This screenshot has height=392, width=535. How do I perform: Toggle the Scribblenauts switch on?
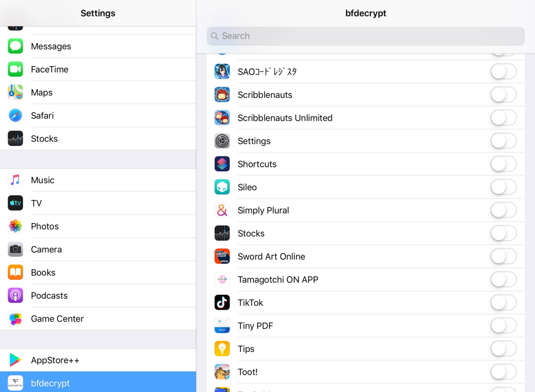click(x=503, y=95)
